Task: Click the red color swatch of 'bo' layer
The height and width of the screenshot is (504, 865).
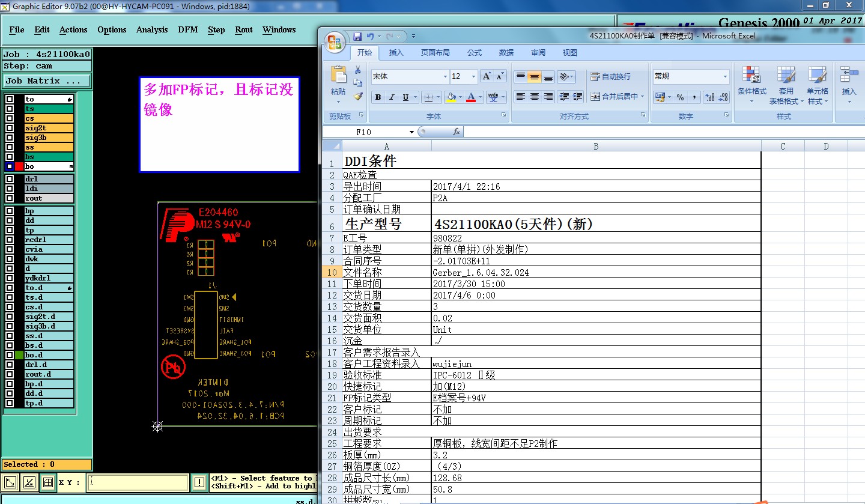Action: click(x=19, y=166)
